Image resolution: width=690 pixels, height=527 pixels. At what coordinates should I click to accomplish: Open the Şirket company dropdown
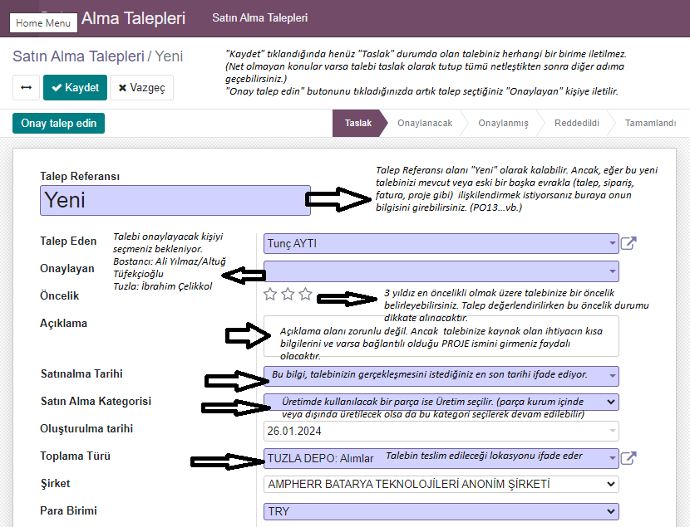point(611,484)
